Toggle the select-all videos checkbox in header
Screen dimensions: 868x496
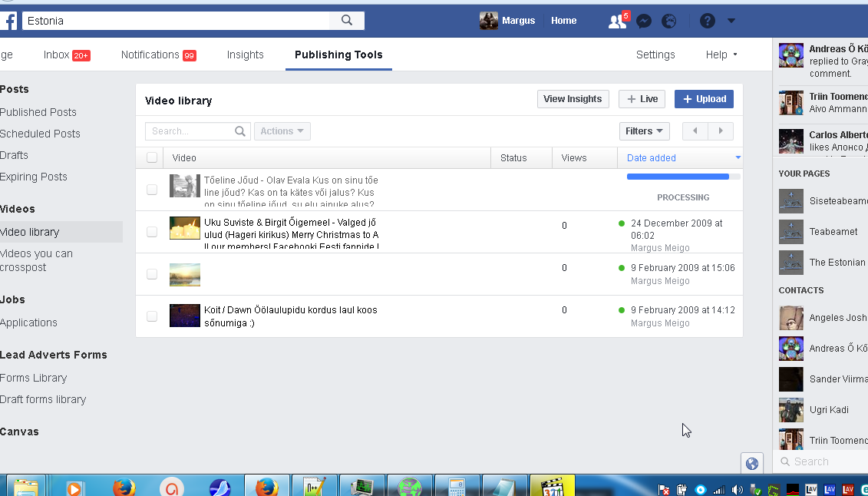152,157
